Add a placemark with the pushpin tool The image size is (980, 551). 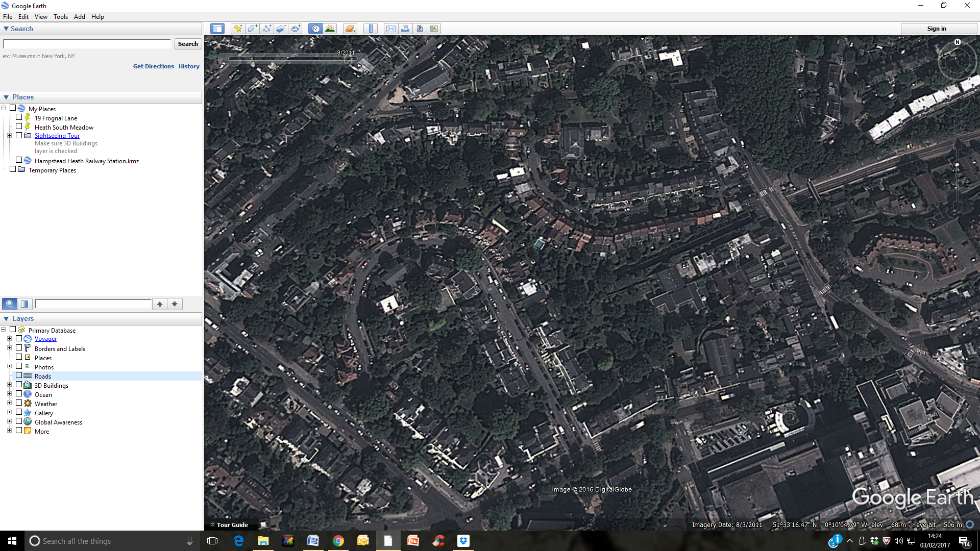click(238, 29)
